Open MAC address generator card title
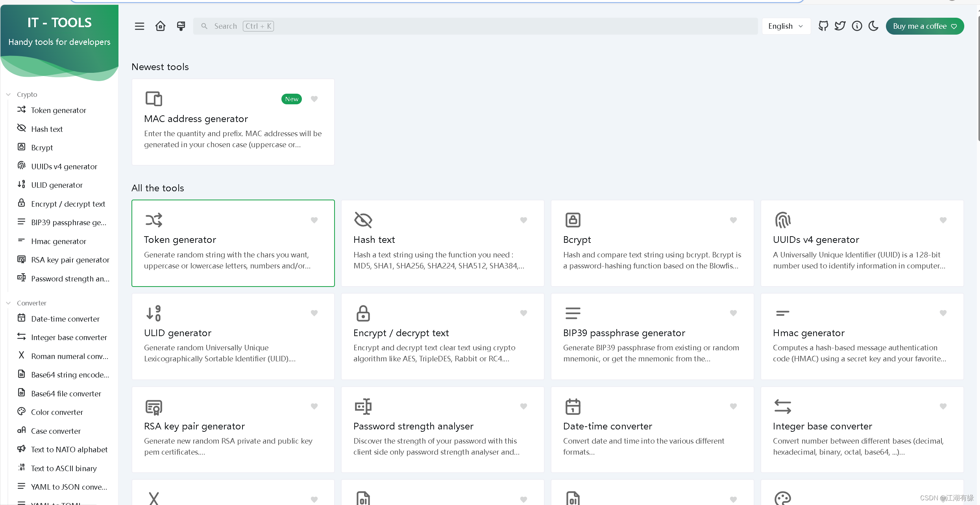Viewport: 980px width, 505px height. 196,119
